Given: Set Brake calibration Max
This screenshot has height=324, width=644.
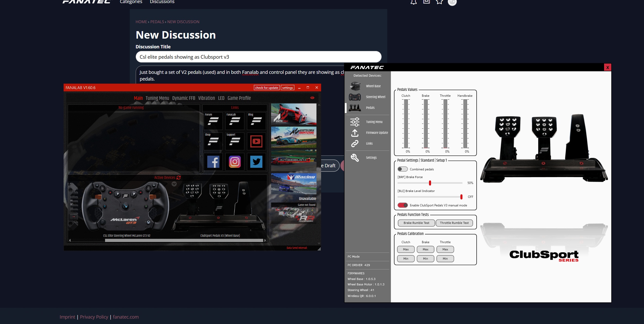Looking at the screenshot, I should 425,249.
